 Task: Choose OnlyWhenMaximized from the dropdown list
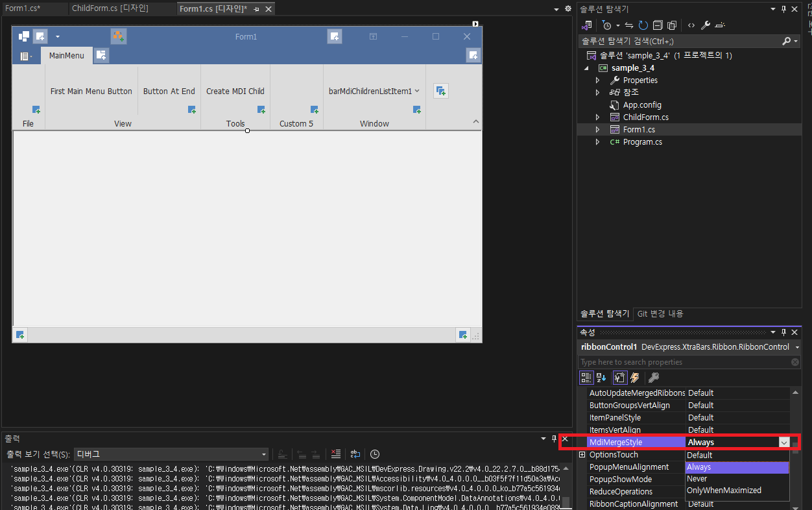point(737,491)
